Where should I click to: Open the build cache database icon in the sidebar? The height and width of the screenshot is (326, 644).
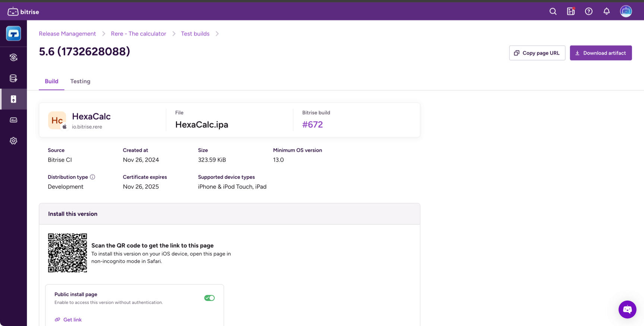[x=13, y=78]
